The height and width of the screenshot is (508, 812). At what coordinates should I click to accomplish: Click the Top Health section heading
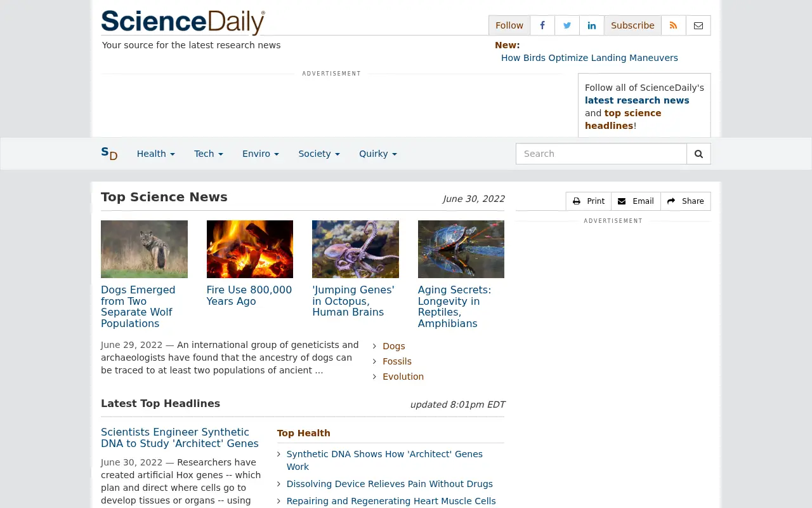[304, 433]
